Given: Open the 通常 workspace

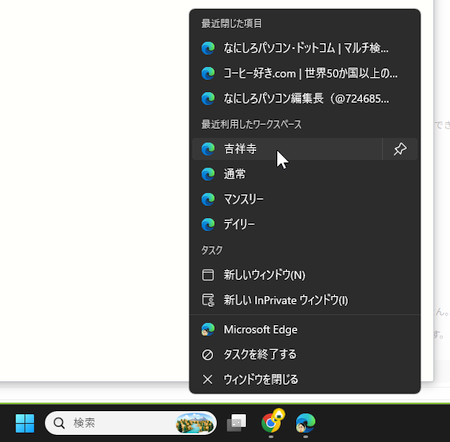Looking at the screenshot, I should coord(305,174).
